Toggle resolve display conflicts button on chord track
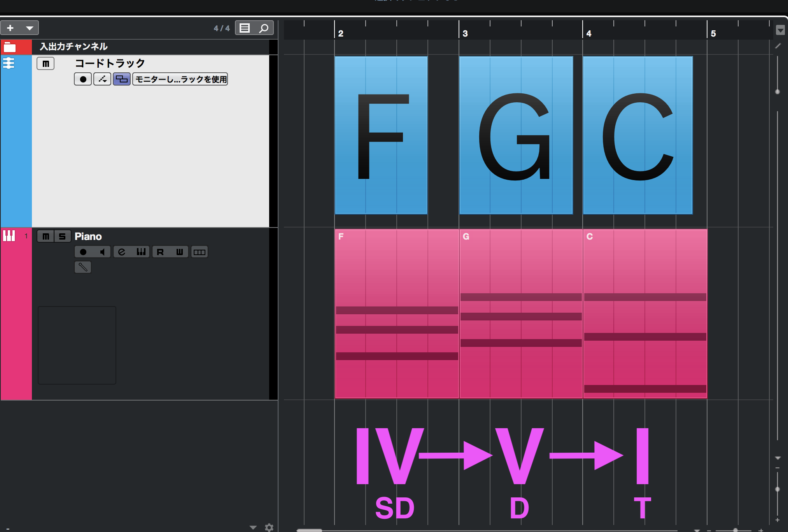The width and height of the screenshot is (788, 532). point(122,79)
